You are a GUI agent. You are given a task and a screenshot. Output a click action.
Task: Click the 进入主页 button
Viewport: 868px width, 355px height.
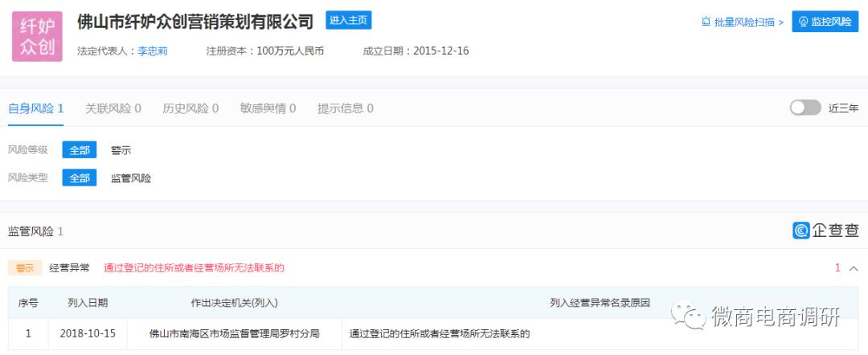coord(349,21)
